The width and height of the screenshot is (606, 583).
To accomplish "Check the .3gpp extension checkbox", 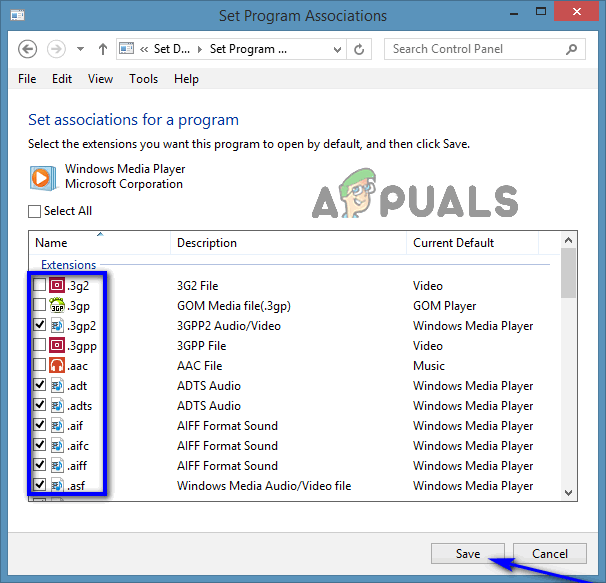I will (39, 345).
